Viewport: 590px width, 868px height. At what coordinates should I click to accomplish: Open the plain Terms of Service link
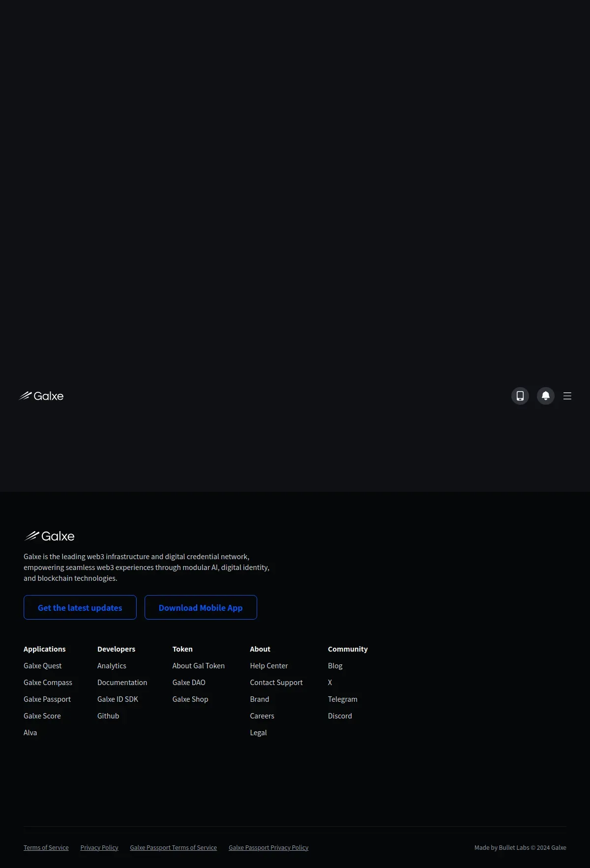[46, 848]
